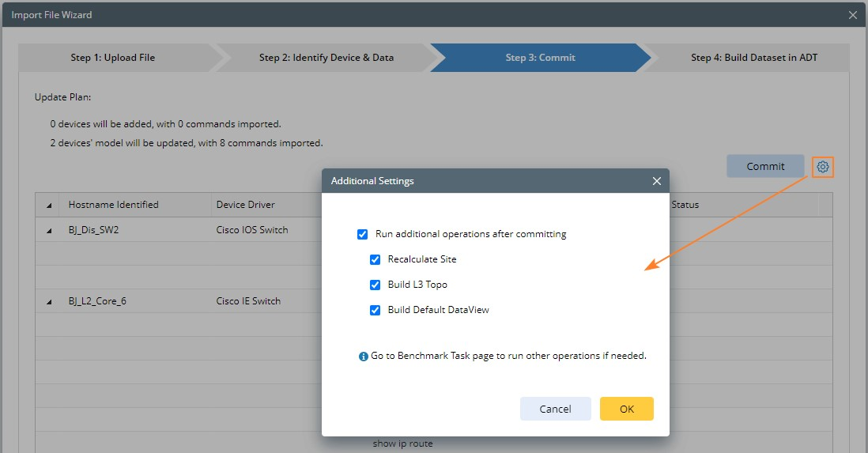Toggle the Recalculate Site checkbox

376,259
